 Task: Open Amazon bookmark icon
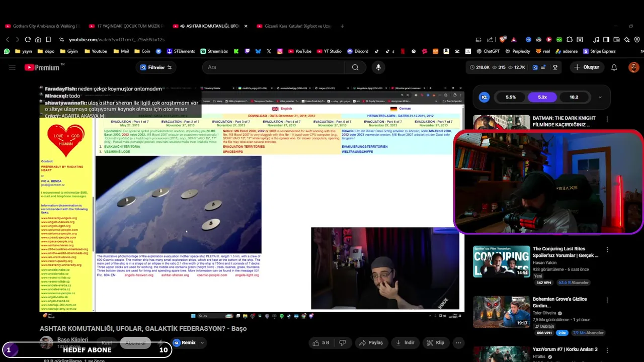tap(446, 51)
